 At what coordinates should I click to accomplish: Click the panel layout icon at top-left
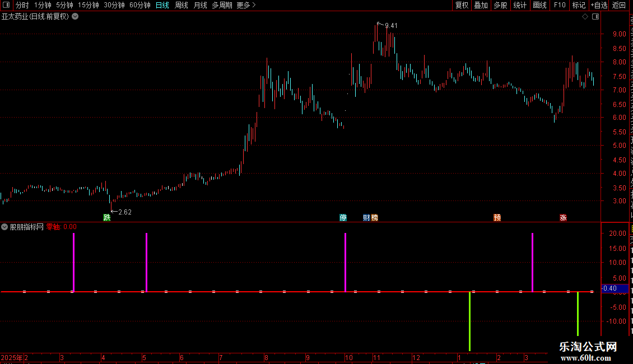pyautogui.click(x=6, y=5)
